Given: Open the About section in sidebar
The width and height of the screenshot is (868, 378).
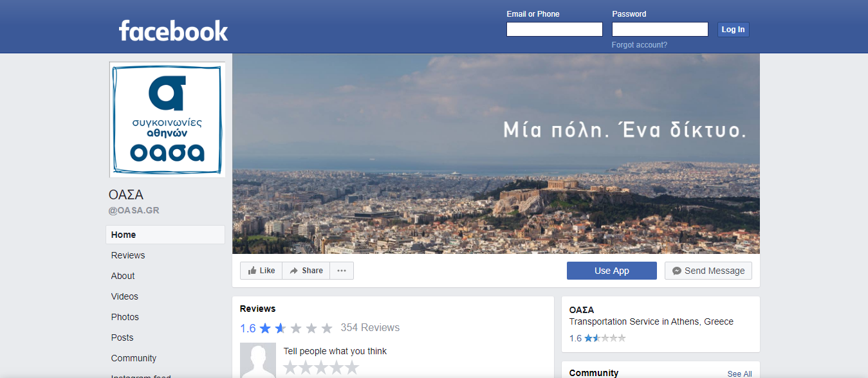Looking at the screenshot, I should point(123,276).
